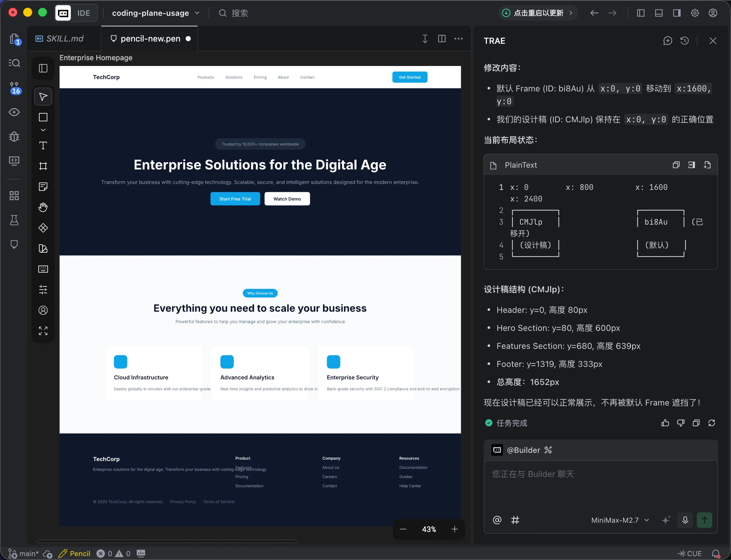This screenshot has height=560, width=731.
Task: Click the fullscreen expand arrows icon
Action: (x=43, y=331)
